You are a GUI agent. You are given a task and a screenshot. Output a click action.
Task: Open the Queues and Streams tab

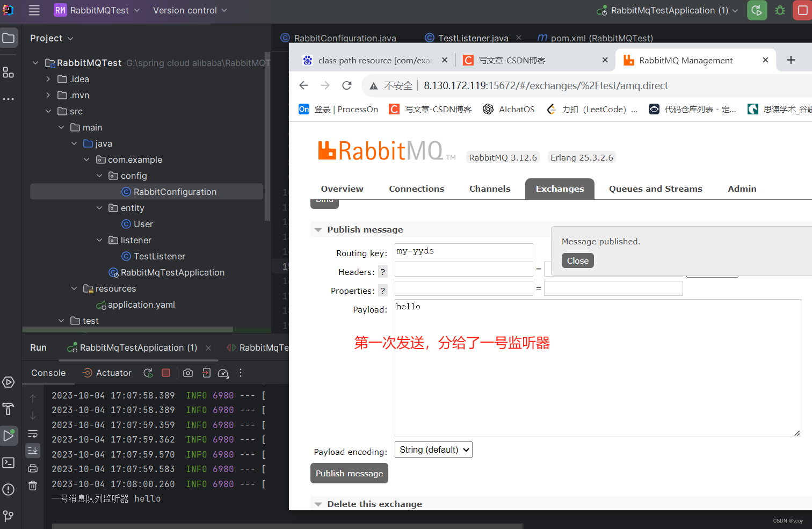(656, 189)
